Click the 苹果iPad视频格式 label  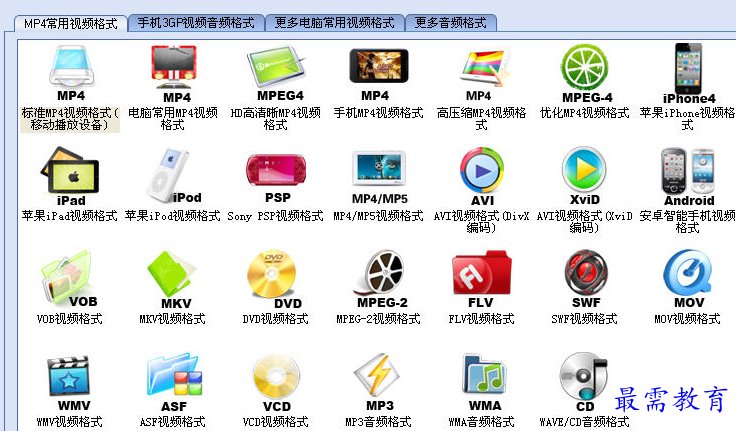(x=69, y=216)
